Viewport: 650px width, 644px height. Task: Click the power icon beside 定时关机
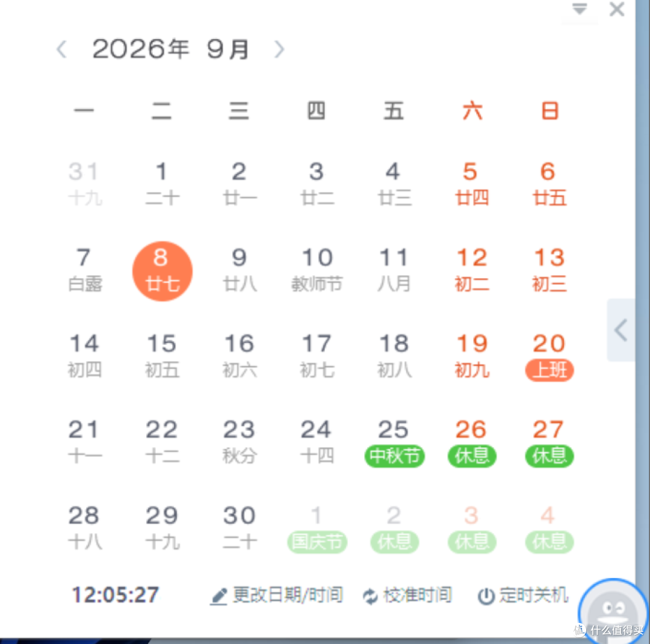[486, 596]
